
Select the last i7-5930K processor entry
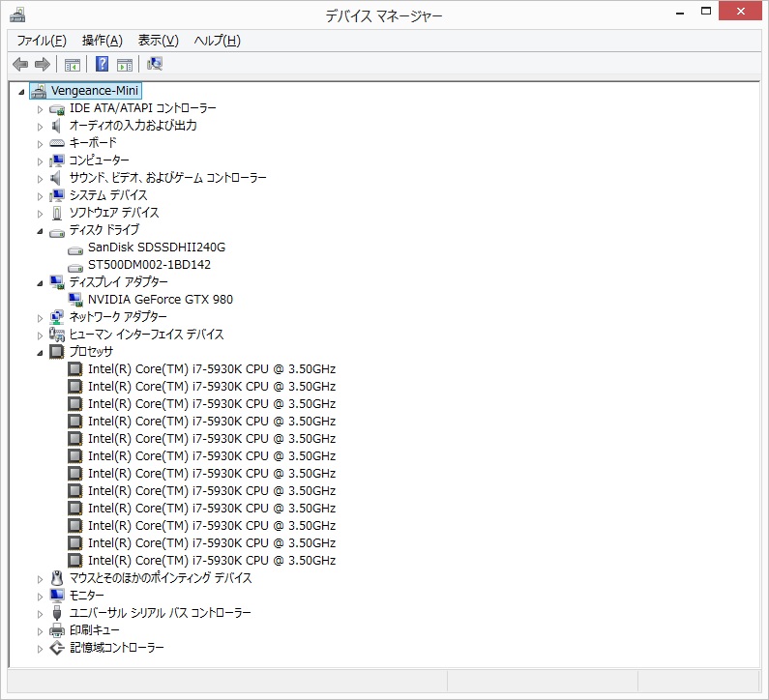pyautogui.click(x=212, y=561)
